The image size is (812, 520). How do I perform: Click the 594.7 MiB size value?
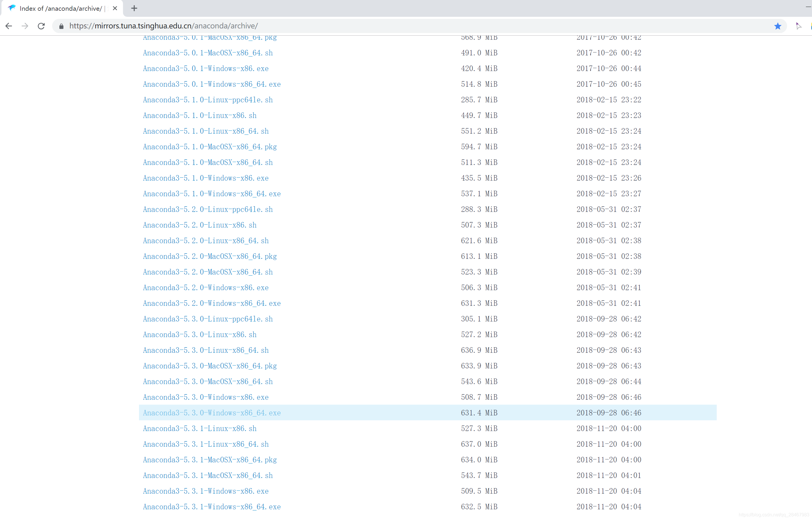[x=479, y=147]
